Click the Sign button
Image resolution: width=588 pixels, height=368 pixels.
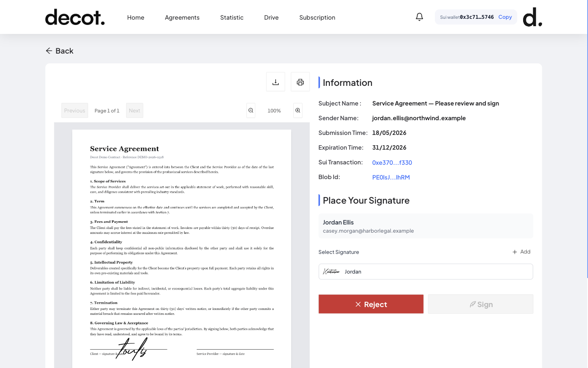(481, 304)
